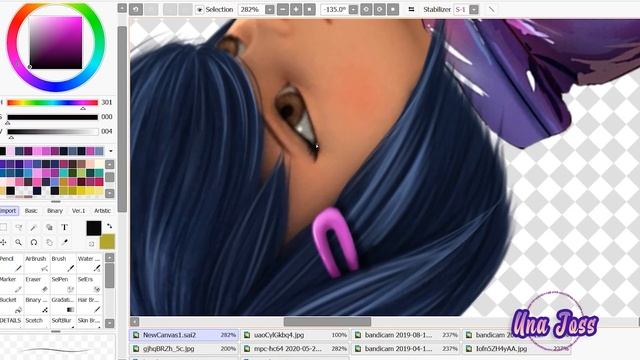The image size is (640, 360).
Task: Toggle horizontal flip view
Action: tap(411, 9)
